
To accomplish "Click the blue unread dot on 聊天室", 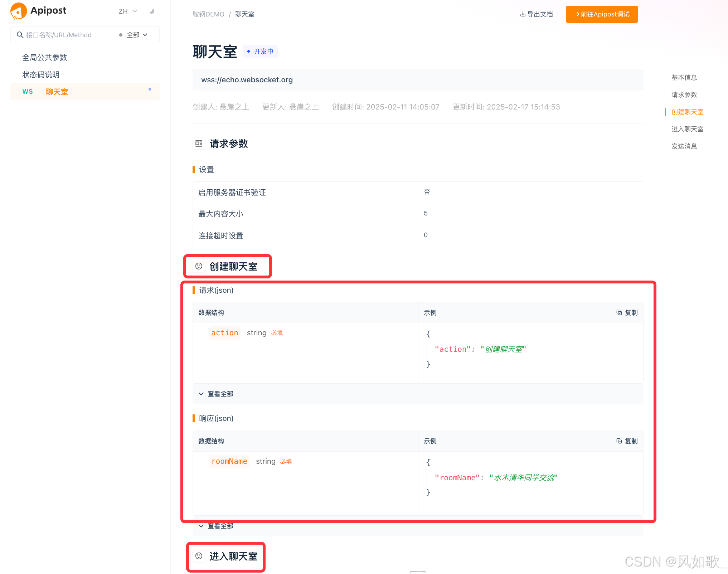I will coord(150,89).
